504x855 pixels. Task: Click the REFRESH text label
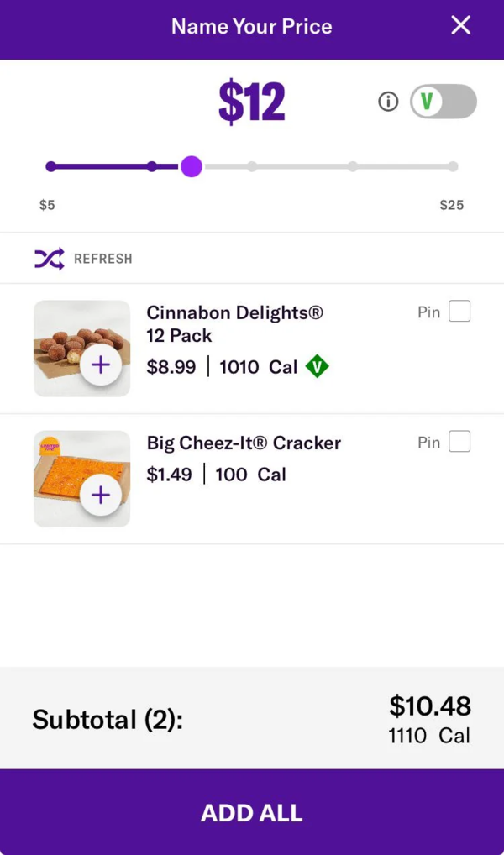[102, 259]
